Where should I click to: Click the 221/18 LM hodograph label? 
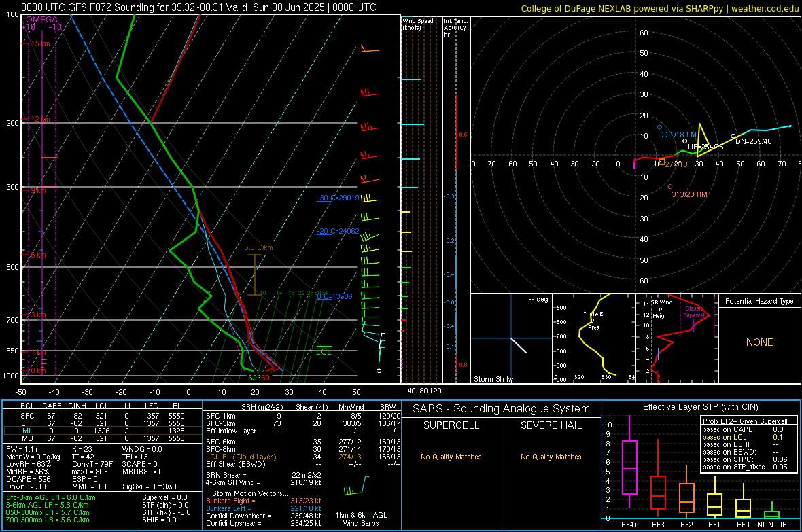click(x=679, y=135)
